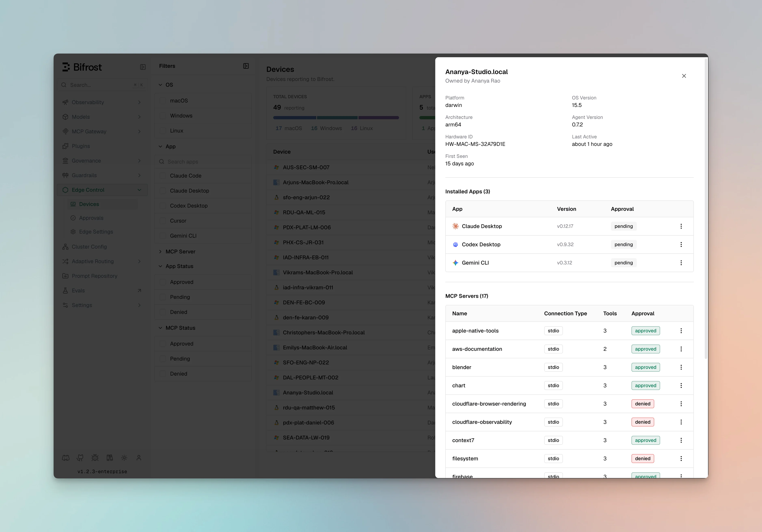762x532 pixels.
Task: Collapse the MCP Status filter section
Action: [160, 328]
